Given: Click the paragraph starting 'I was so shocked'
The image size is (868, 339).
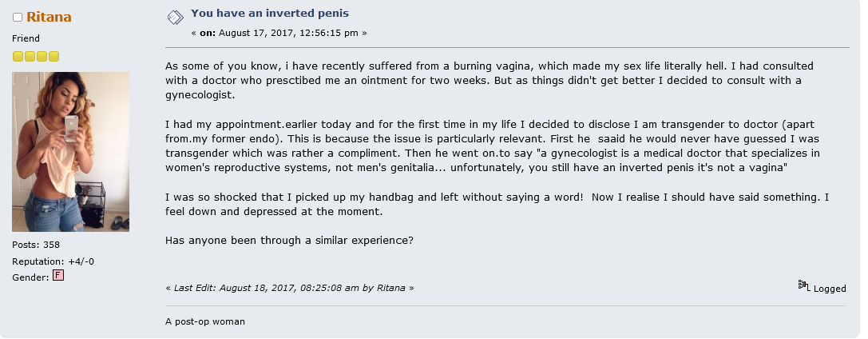Looking at the screenshot, I should coord(497,204).
